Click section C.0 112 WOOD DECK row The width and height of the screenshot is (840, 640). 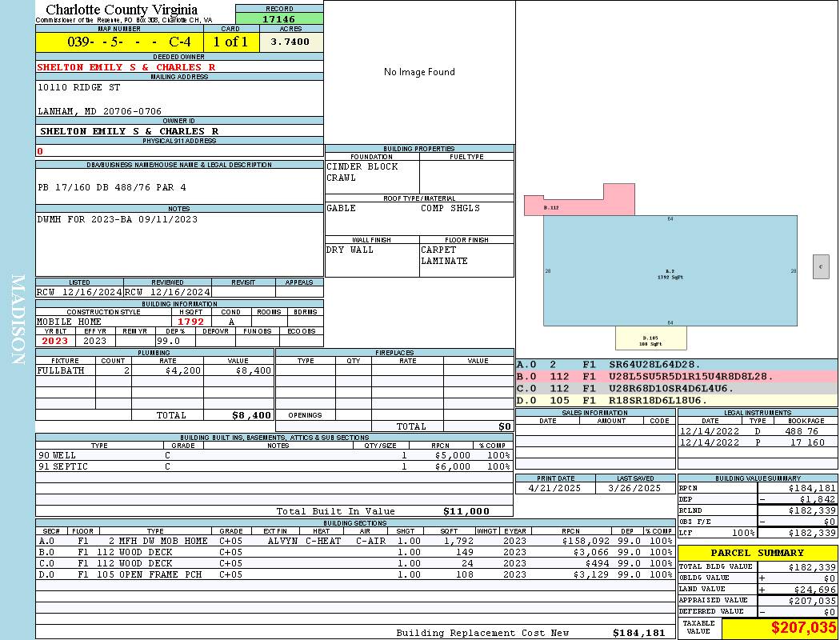click(355, 563)
